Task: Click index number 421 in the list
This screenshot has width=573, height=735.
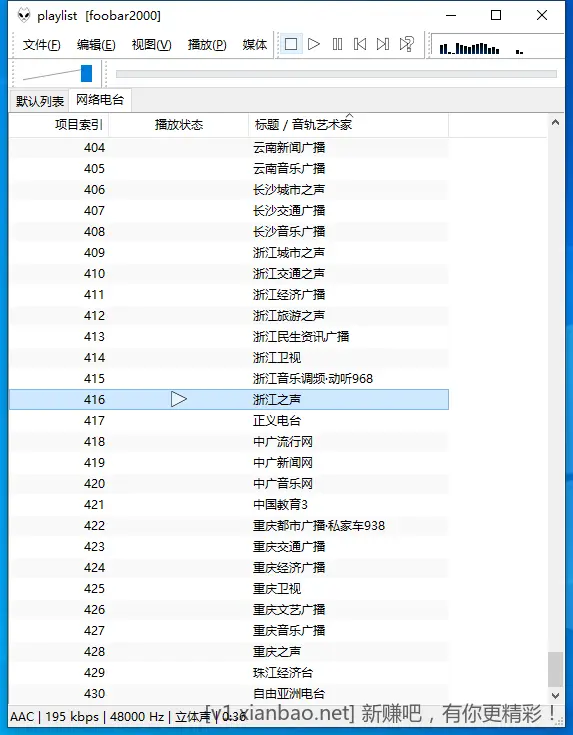Action: point(94,504)
